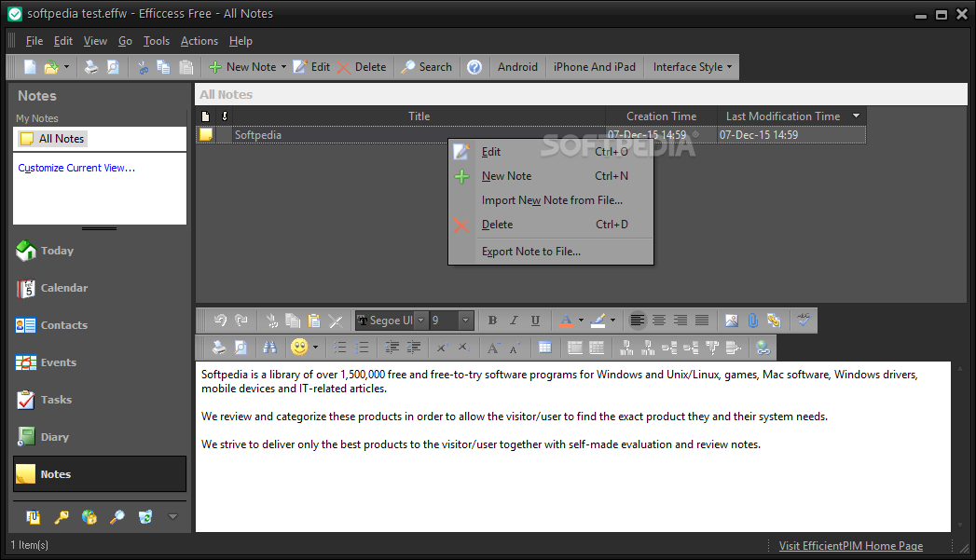
Task: Click the redo icon in the editor toolbar
Action: click(x=241, y=321)
